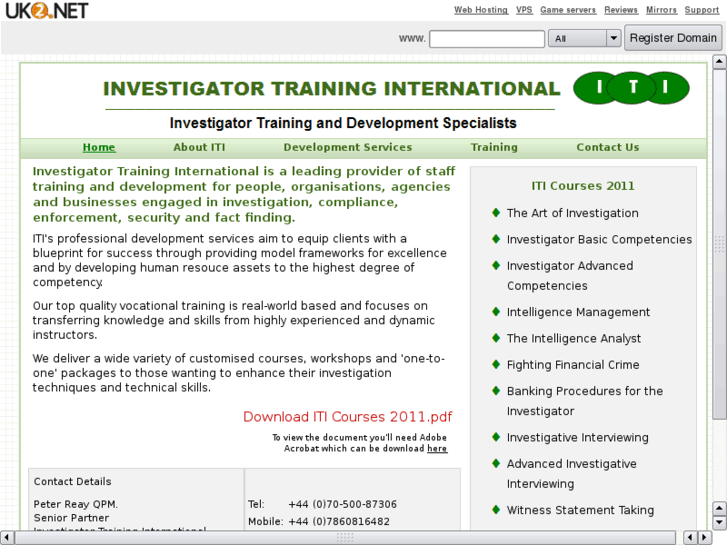Select 'Investigative Interviewing' course
727x545 pixels.
pyautogui.click(x=578, y=437)
